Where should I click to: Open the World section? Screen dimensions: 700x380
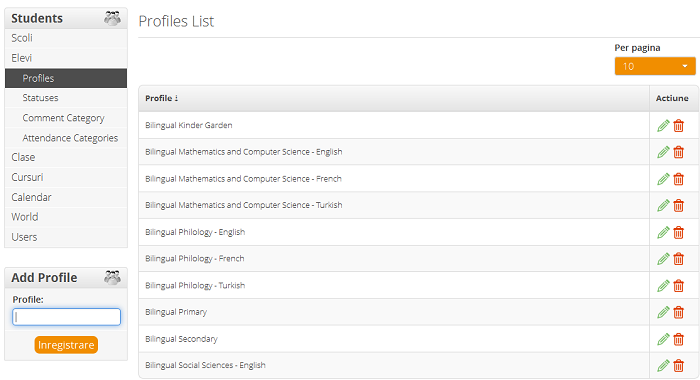pyautogui.click(x=66, y=217)
